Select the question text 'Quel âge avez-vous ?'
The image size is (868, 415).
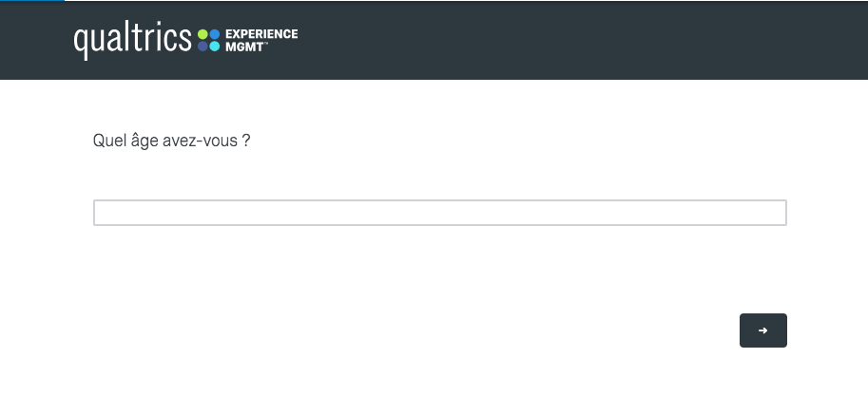(x=171, y=141)
